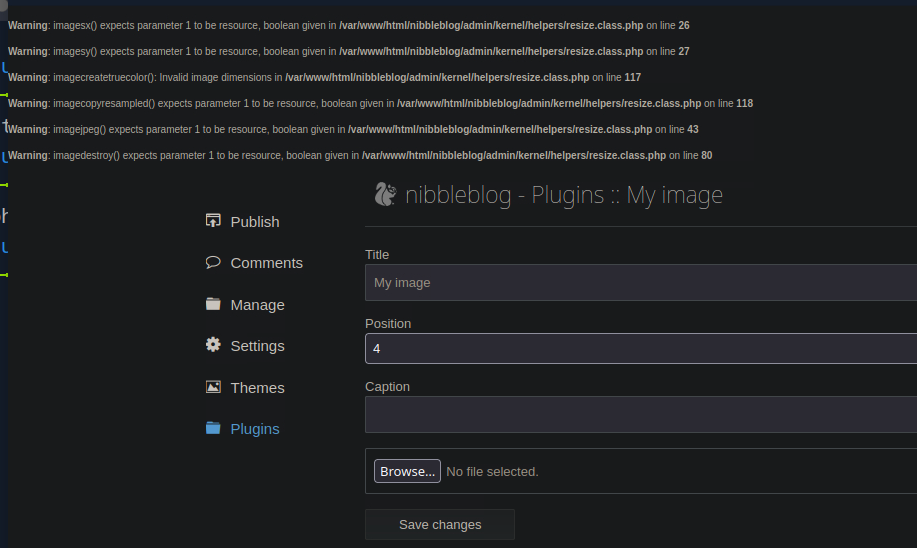Click the nibbleblog squirrel logo
Viewport: 917px width, 548px height.
point(385,194)
